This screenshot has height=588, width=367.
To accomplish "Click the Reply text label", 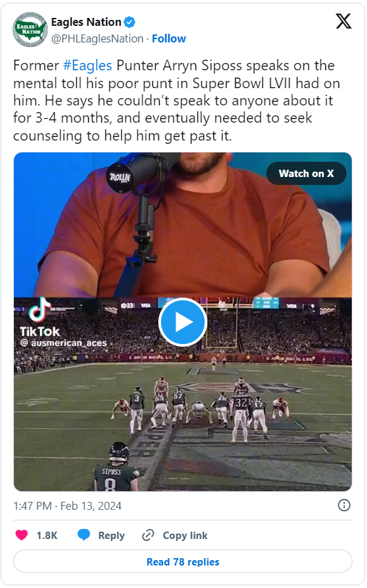I will [x=111, y=536].
